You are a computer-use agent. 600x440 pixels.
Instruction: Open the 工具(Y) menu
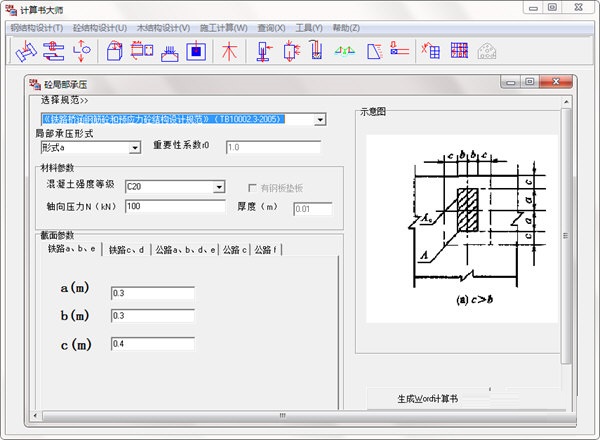(309, 28)
